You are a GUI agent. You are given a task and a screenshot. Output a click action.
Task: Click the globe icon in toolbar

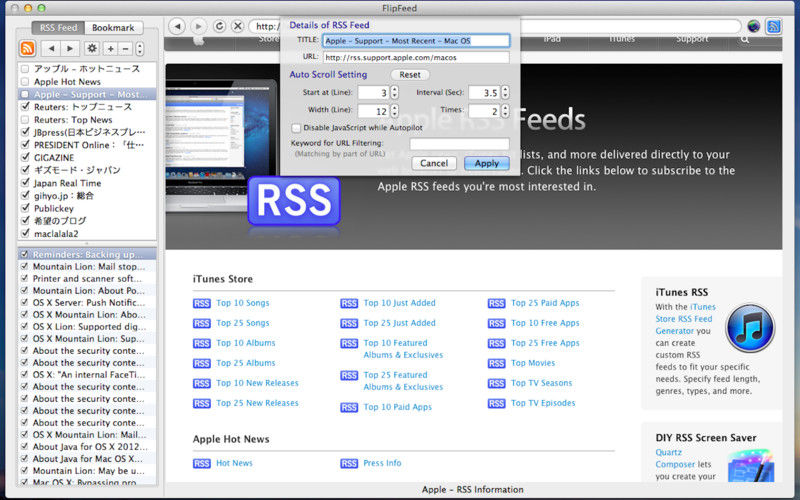click(x=754, y=26)
